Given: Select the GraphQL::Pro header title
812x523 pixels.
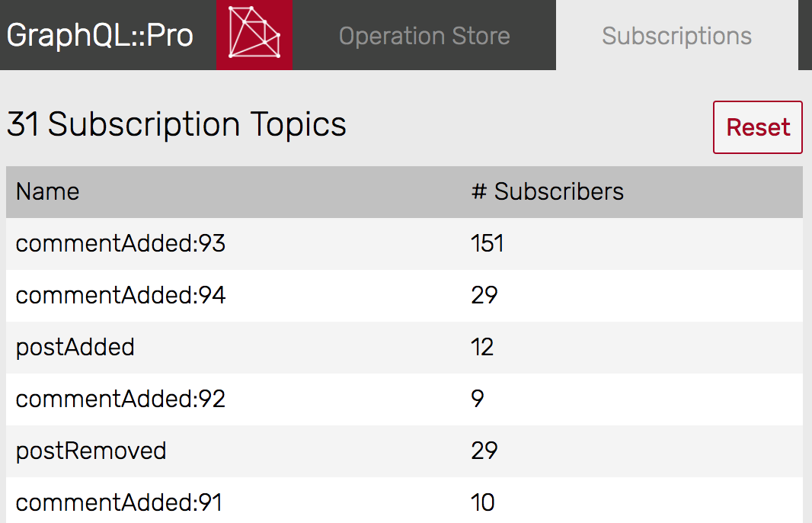Looking at the screenshot, I should (x=100, y=35).
